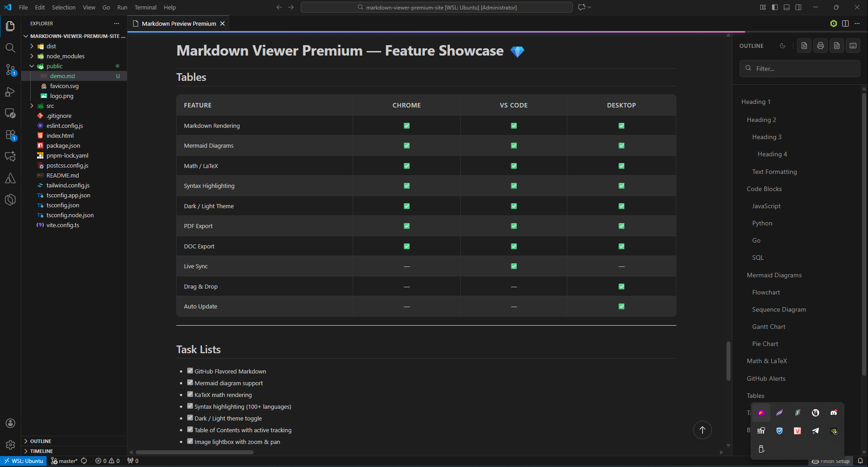
Task: Open notifications bell in status bar
Action: coord(860,461)
